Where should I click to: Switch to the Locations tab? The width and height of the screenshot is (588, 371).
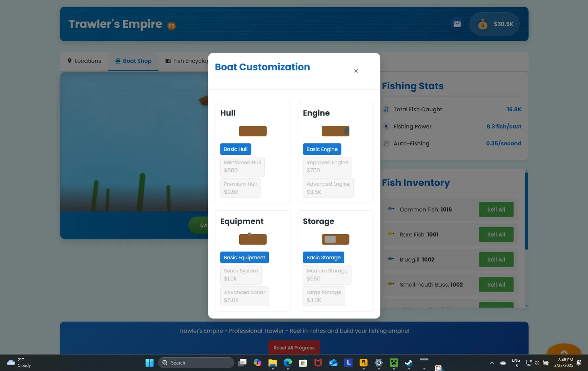click(x=84, y=61)
